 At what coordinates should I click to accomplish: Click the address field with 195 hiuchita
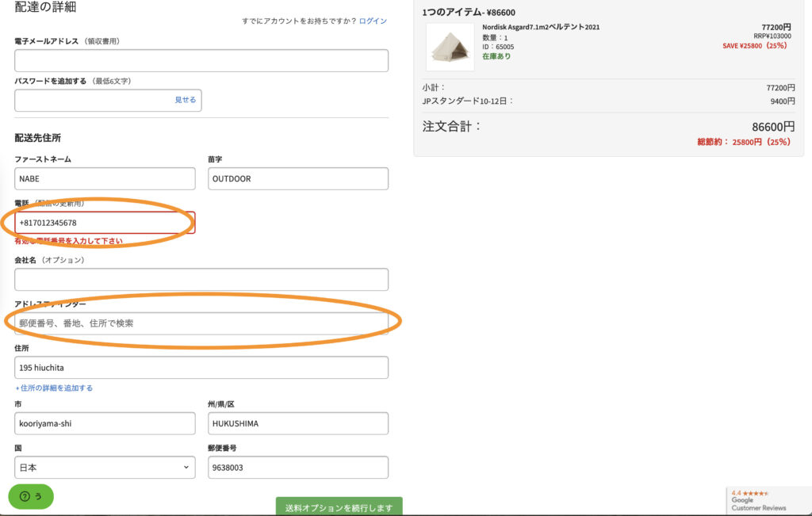pyautogui.click(x=201, y=368)
